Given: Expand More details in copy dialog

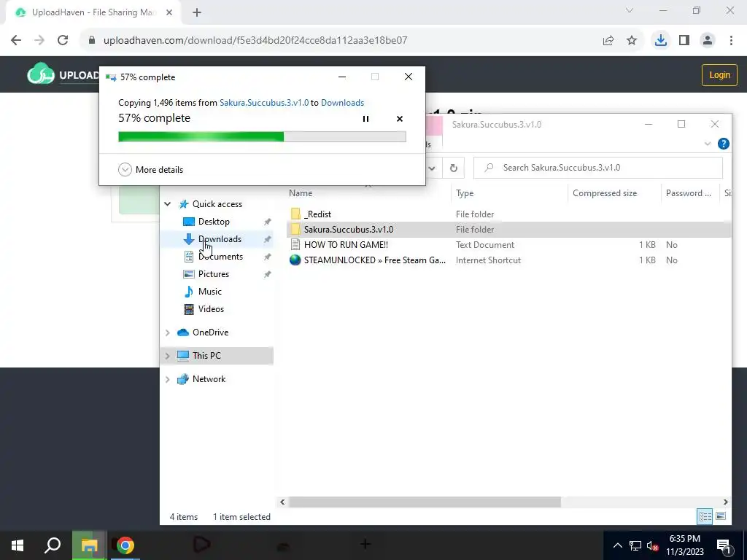Looking at the screenshot, I should (150, 169).
